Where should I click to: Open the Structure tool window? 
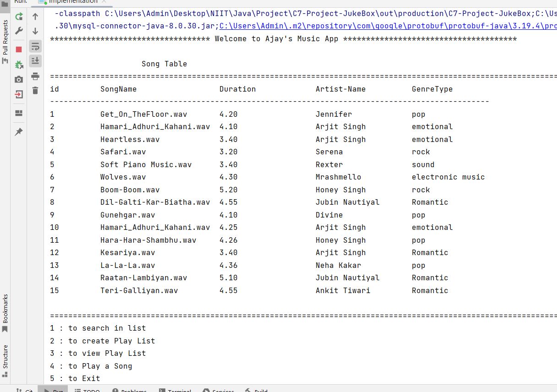[5, 357]
